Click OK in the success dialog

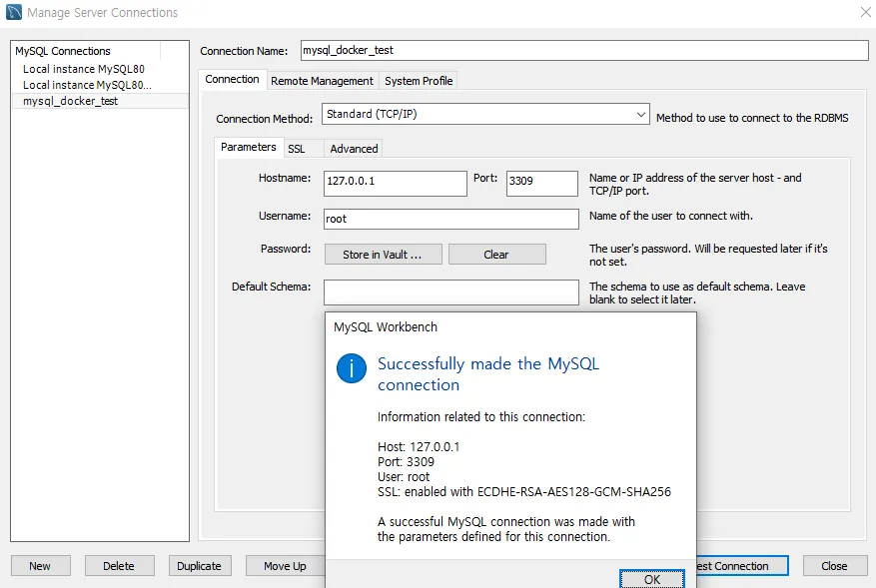(652, 579)
